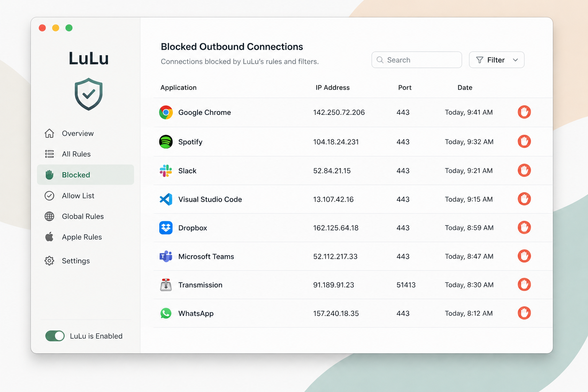588x392 pixels.
Task: Click date Today, 9:41 AM
Action: click(469, 113)
